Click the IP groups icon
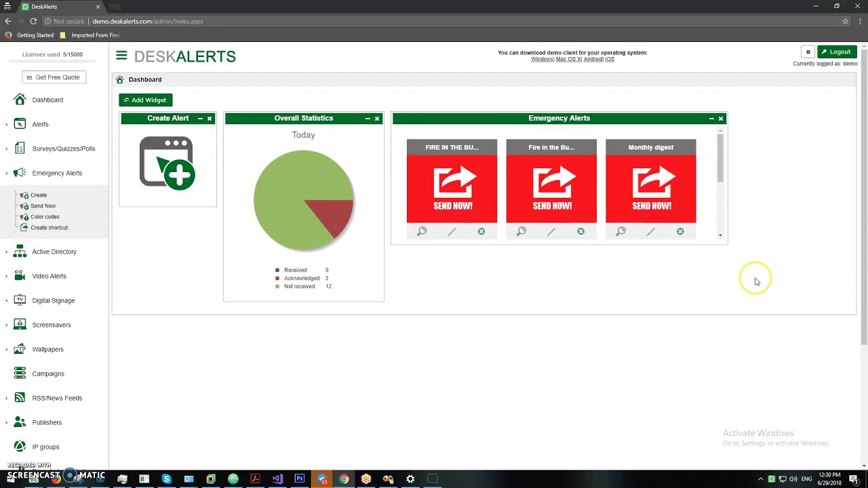 [20, 447]
